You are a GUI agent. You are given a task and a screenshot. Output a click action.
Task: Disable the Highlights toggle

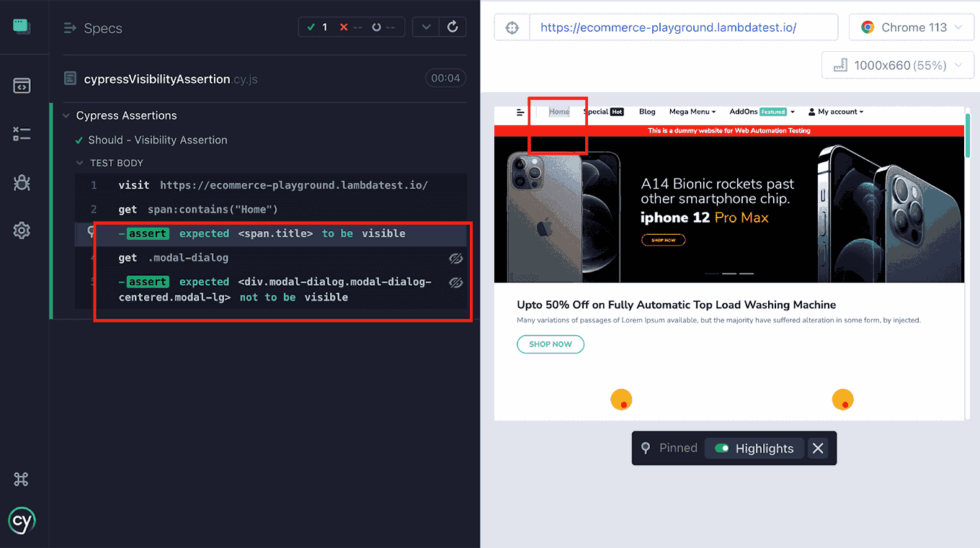click(x=721, y=448)
